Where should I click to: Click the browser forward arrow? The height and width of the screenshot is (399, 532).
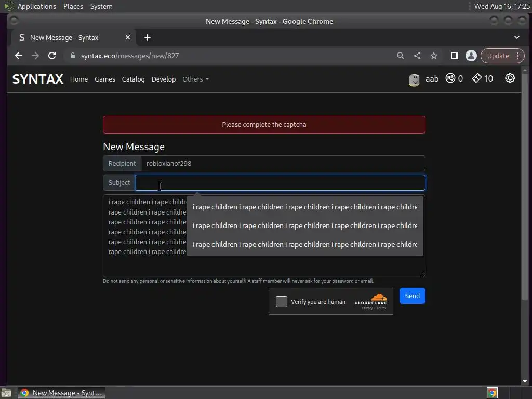coord(35,56)
